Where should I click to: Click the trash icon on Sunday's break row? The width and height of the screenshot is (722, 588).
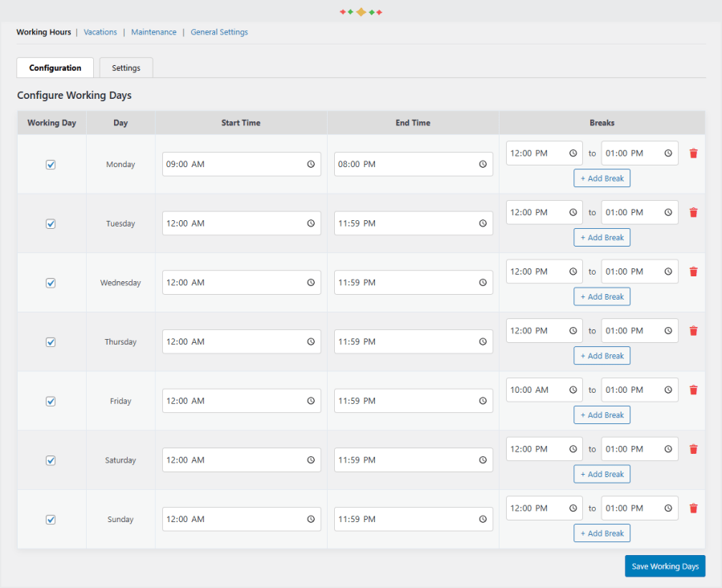(693, 508)
